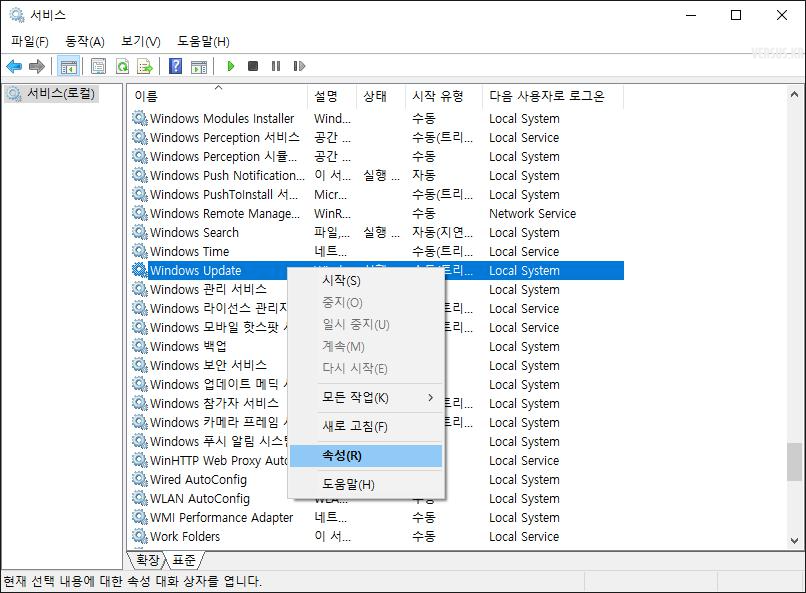This screenshot has width=806, height=593.
Task: Sort by 다음 사용자로 로그온 column header
Action: click(x=553, y=96)
